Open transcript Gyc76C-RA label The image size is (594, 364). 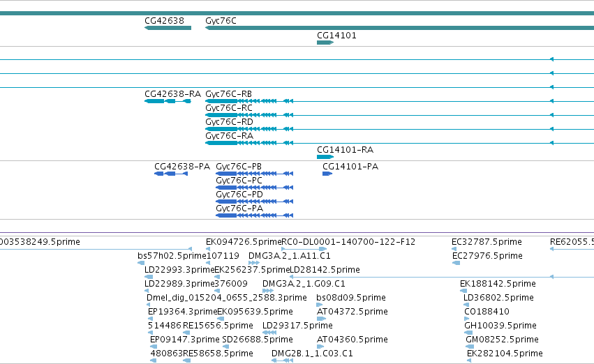coord(230,136)
